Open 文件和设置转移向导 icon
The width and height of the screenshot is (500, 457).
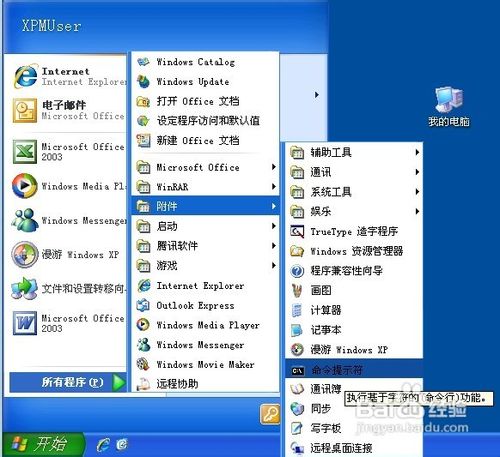click(24, 289)
